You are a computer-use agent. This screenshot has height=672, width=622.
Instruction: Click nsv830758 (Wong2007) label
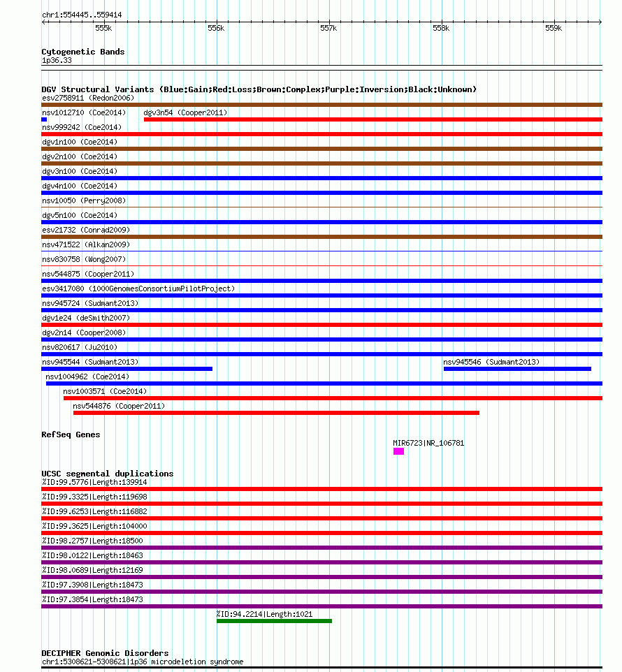coord(84,259)
